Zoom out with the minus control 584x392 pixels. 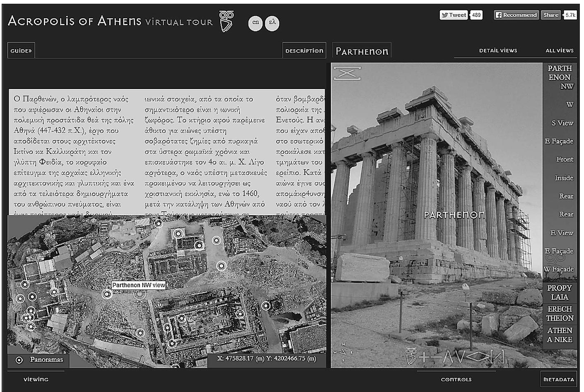[435, 357]
